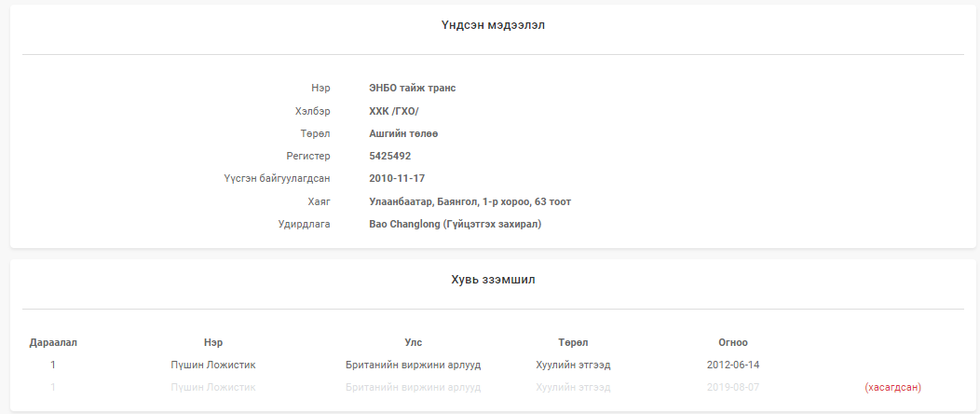Click the Улс column header

pyautogui.click(x=413, y=342)
